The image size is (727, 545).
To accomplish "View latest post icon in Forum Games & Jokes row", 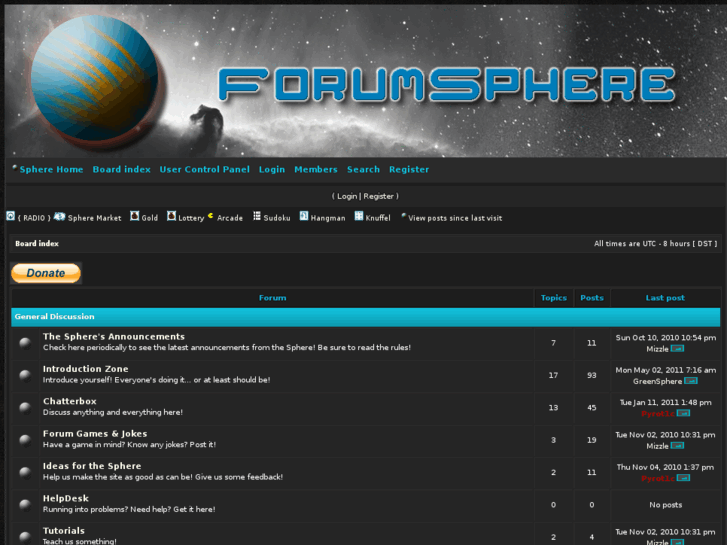I will tap(677, 446).
